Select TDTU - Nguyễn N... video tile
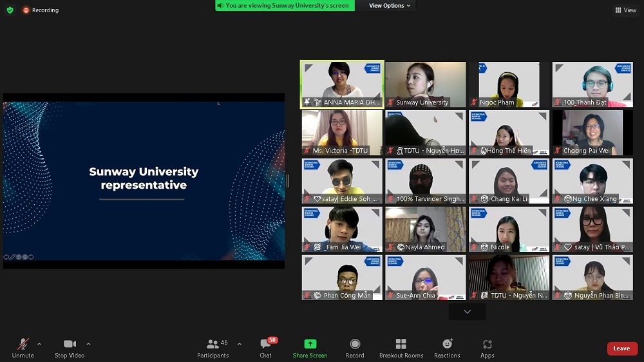Screen dimensions: 644x362 pyautogui.click(x=509, y=278)
